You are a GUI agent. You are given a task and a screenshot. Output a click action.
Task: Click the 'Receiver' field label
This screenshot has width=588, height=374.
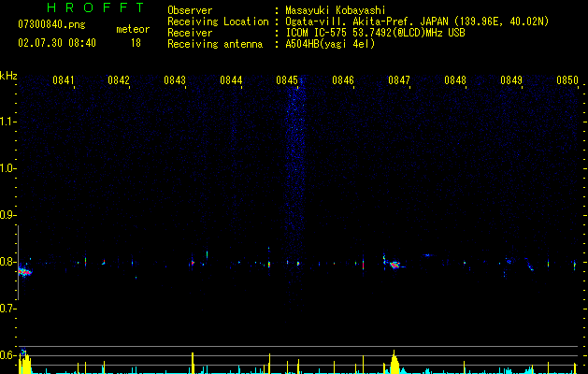click(190, 33)
